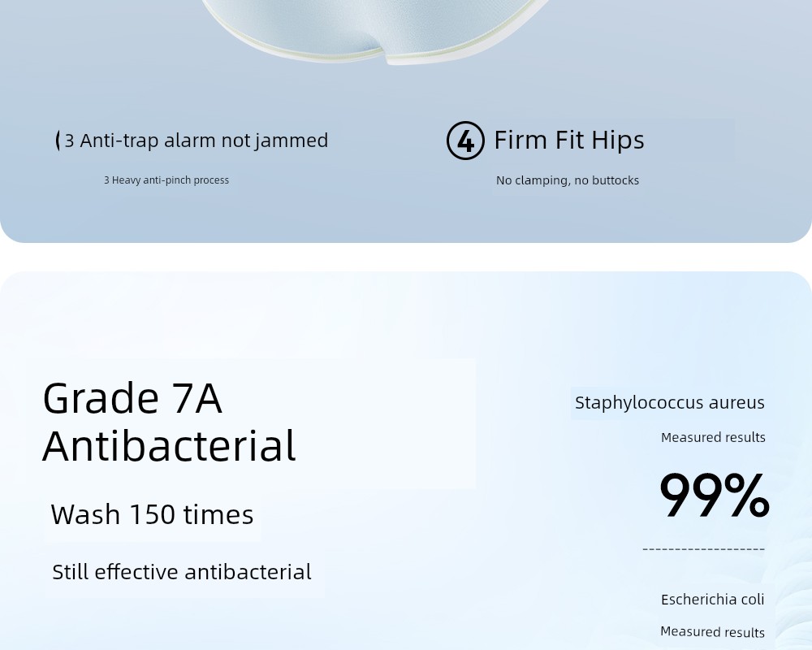The width and height of the screenshot is (812, 650).
Task: Click the '3 Heavy anti-pinch process' caption
Action: 166,180
